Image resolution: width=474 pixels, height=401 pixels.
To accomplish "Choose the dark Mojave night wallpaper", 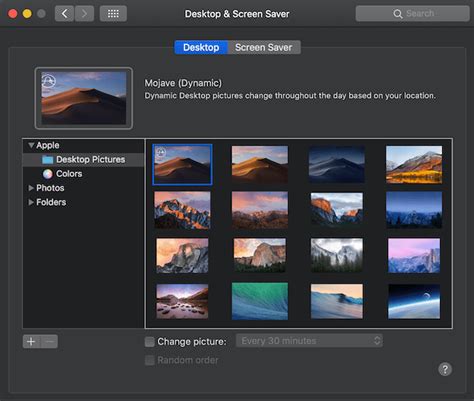I will pos(337,164).
